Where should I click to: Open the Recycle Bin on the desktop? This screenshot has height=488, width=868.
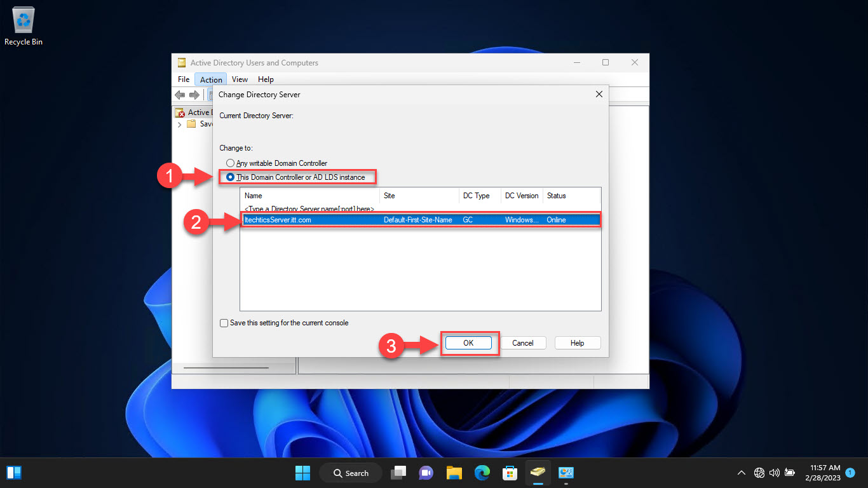[23, 19]
